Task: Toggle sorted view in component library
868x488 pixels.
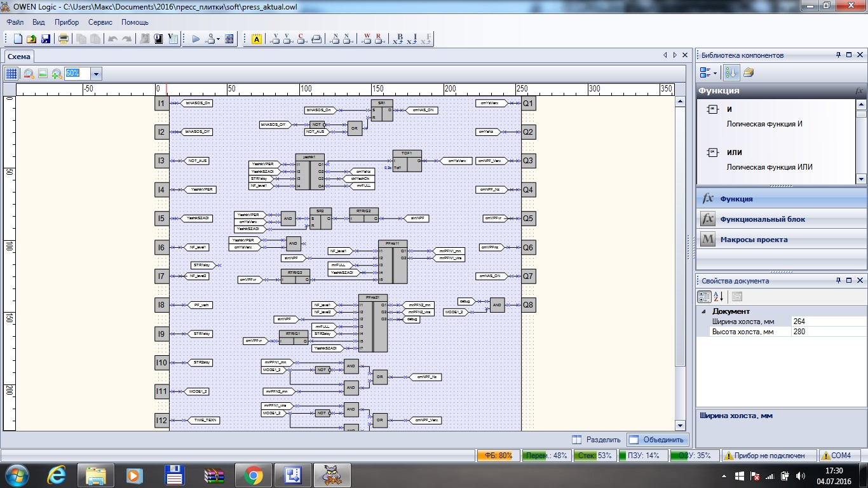Action: tap(731, 72)
